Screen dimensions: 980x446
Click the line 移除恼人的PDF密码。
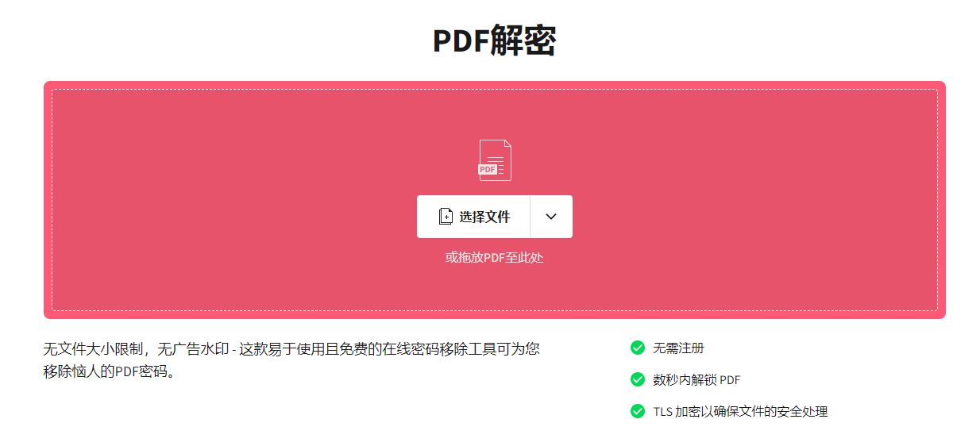click(x=110, y=371)
